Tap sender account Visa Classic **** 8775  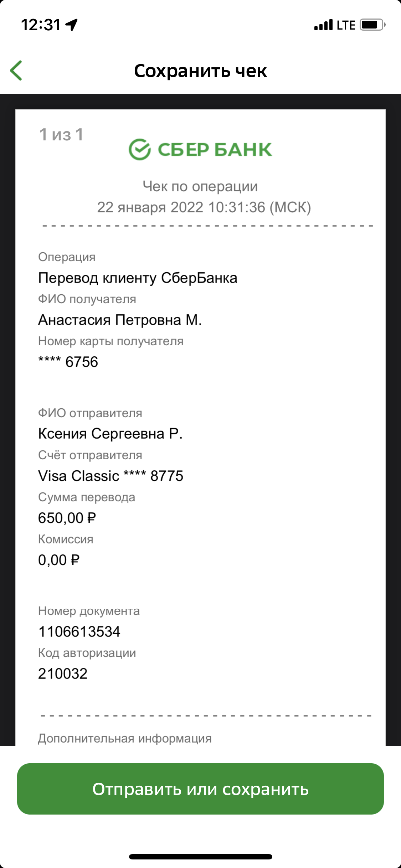tap(111, 476)
